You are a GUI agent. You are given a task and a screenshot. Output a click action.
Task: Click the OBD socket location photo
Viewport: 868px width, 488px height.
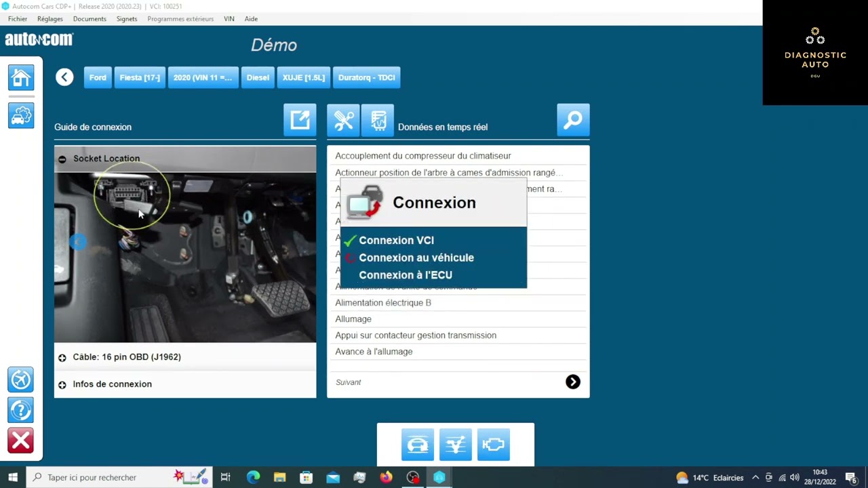click(185, 258)
